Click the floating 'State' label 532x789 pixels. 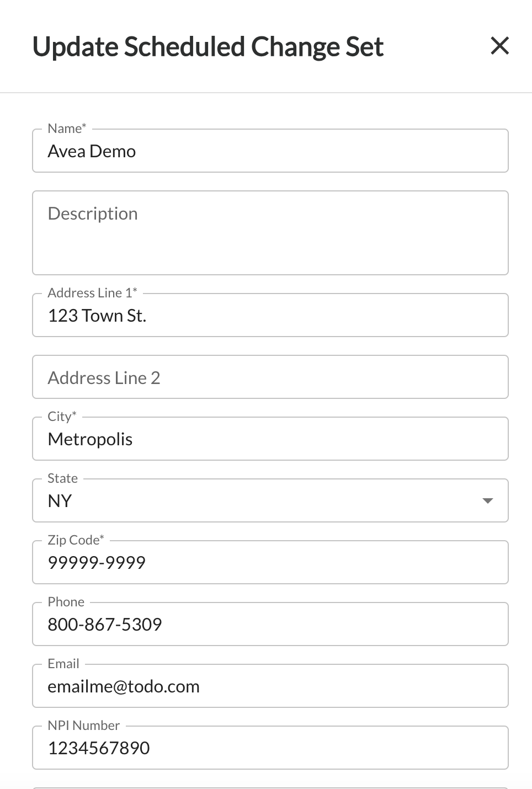[x=62, y=478]
